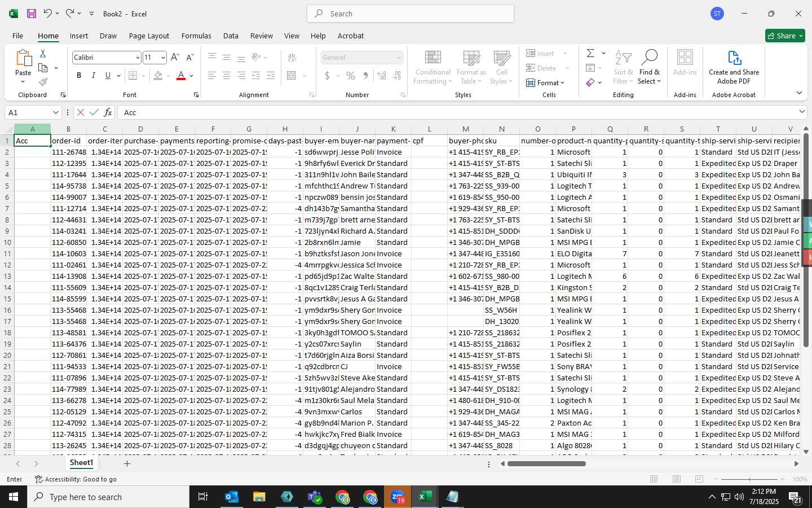This screenshot has width=812, height=508.
Task: Open Find & Select magnifier
Action: point(649,68)
